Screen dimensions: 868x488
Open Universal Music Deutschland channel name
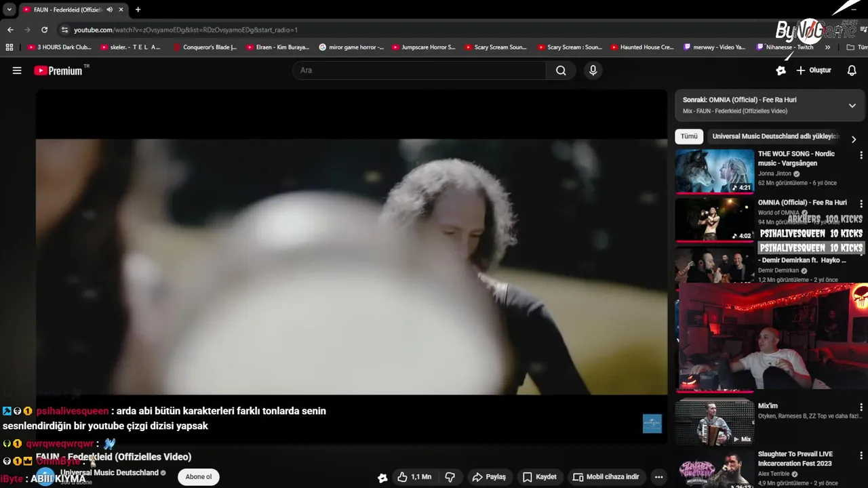109,472
